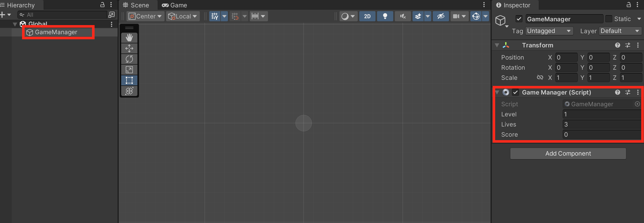Open Hierarchy panel options menu

111,5
